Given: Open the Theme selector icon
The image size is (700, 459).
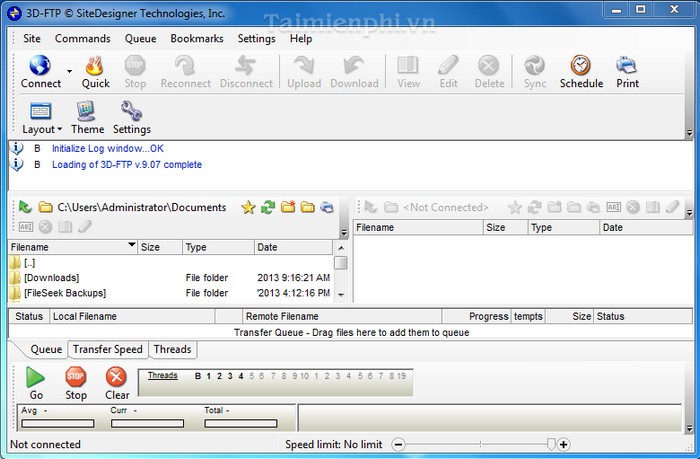Looking at the screenshot, I should (x=87, y=112).
